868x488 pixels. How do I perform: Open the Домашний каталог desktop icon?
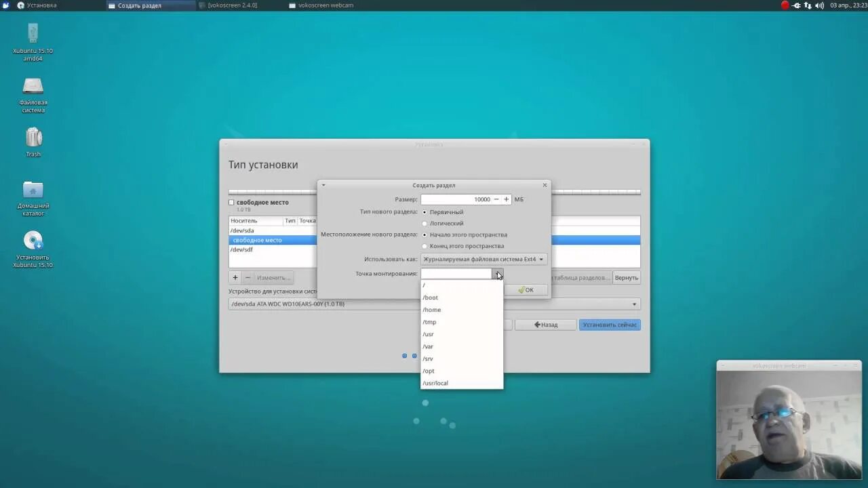tap(33, 192)
